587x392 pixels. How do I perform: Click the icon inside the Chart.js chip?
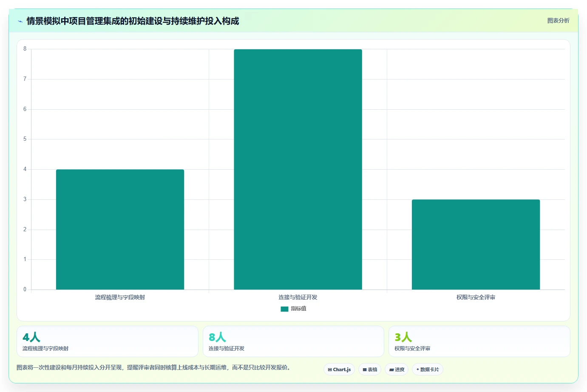tap(330, 370)
